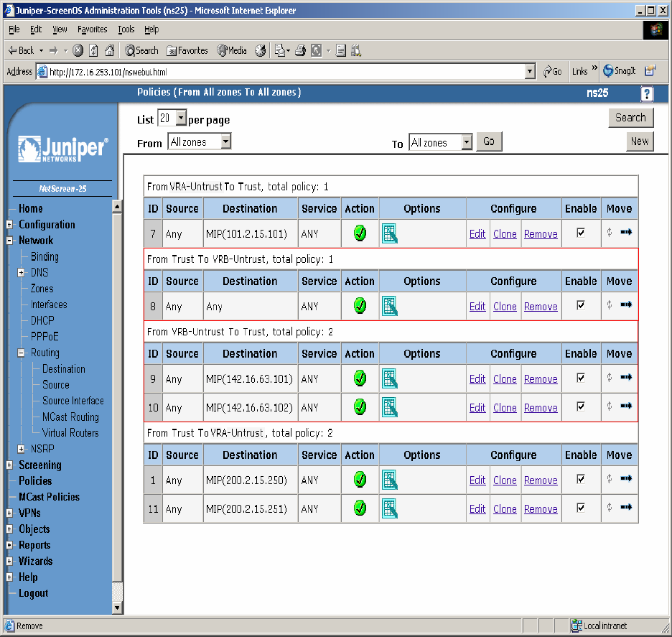Expand the Configuration tree node
Viewport: 672px width, 637px height.
(9, 224)
